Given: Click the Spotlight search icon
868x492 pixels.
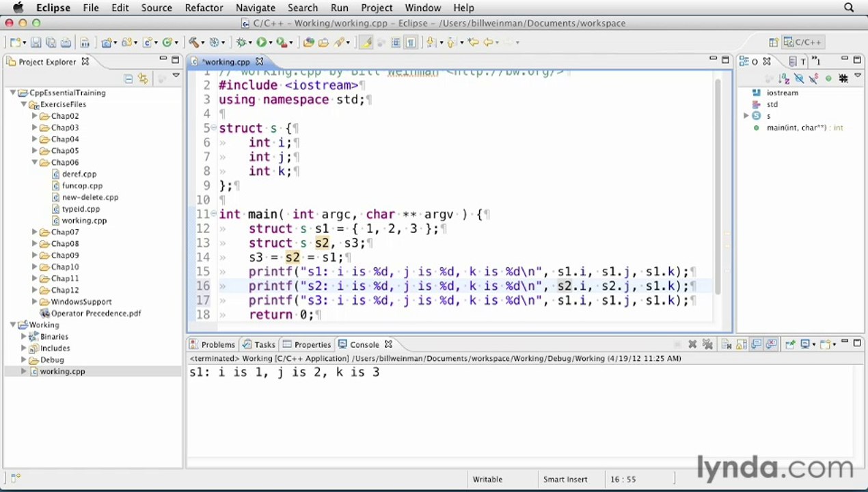Looking at the screenshot, I should [849, 8].
